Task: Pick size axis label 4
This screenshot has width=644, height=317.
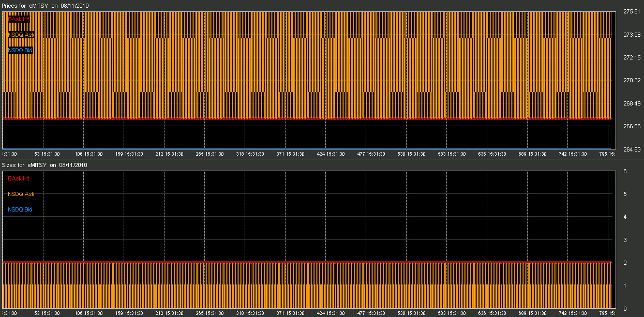Action: click(x=625, y=217)
